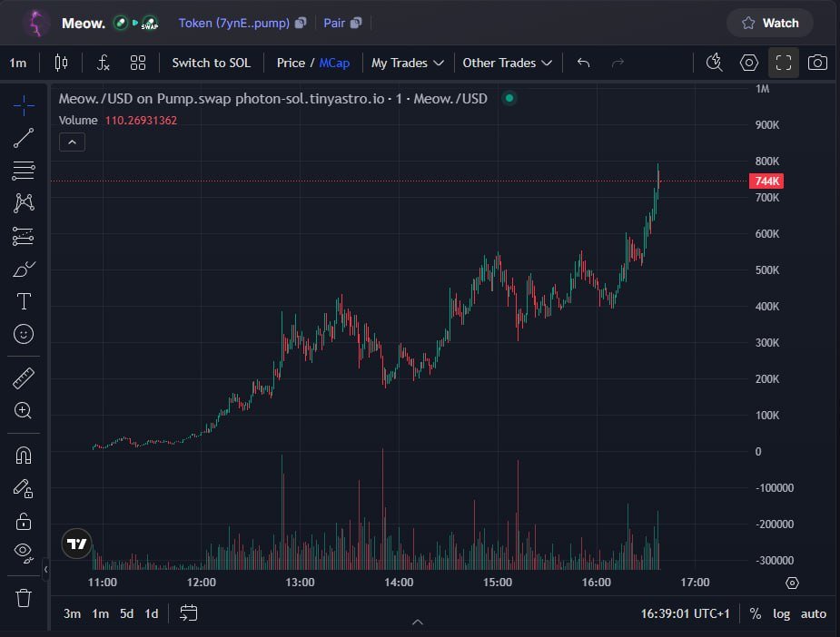Hide all drawings with eye icon
The image size is (840, 637).
coord(24,553)
